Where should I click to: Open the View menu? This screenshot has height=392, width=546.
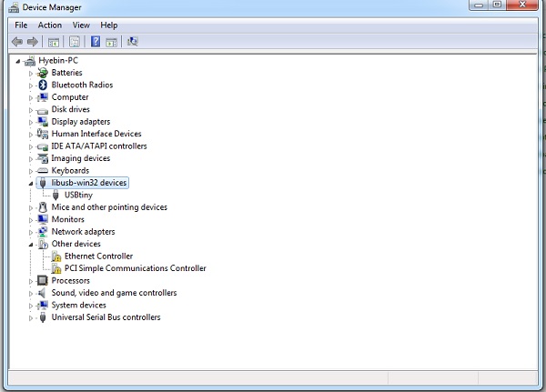(81, 25)
